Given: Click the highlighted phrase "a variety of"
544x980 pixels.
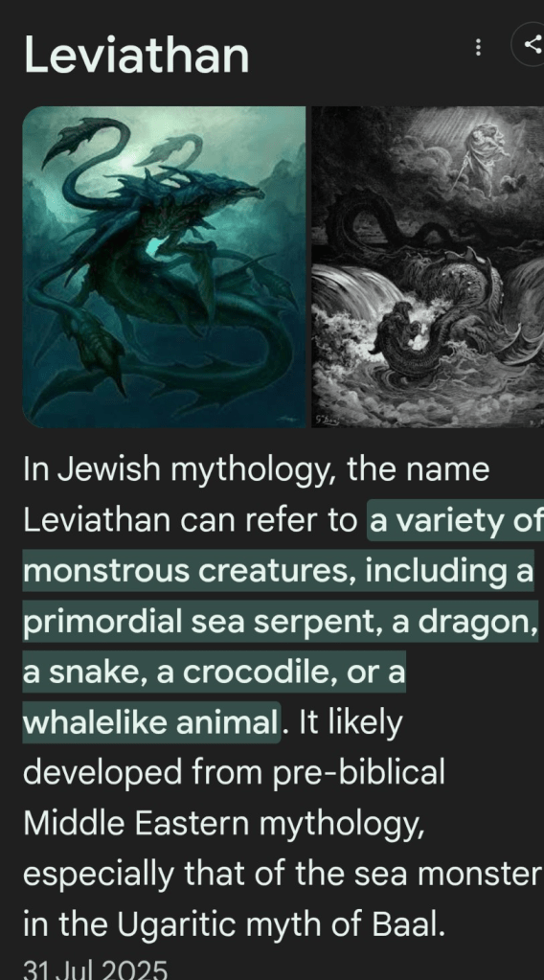Looking at the screenshot, I should tap(456, 520).
